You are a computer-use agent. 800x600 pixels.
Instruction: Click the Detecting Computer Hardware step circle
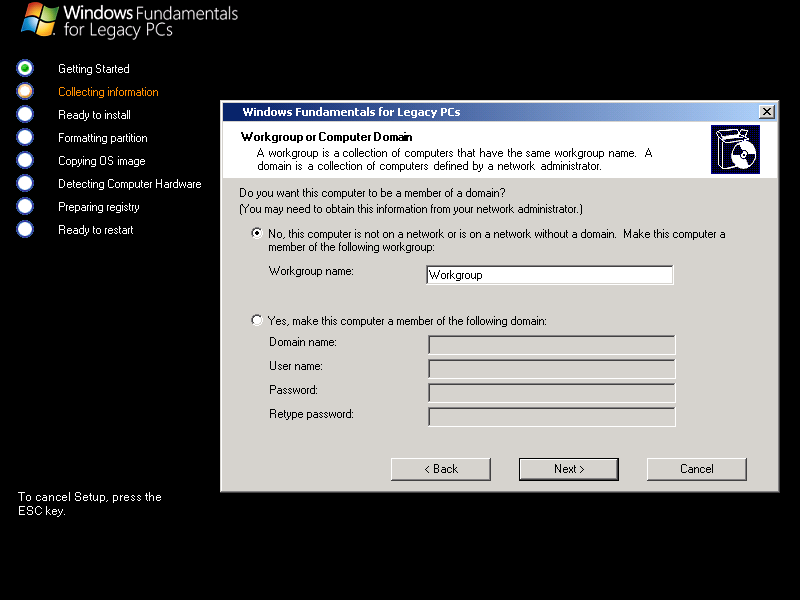pyautogui.click(x=25, y=183)
